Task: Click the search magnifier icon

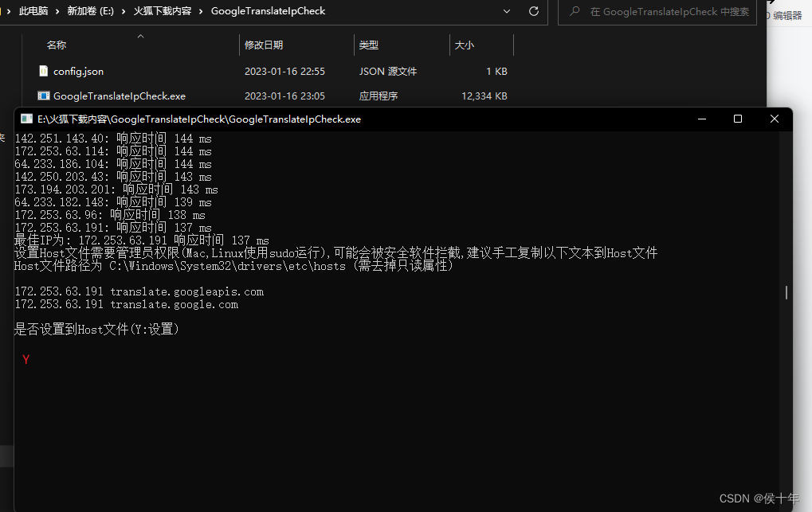Action: [575, 11]
